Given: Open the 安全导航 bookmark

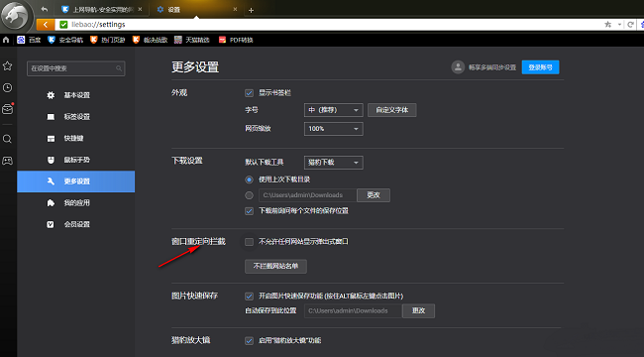Looking at the screenshot, I should [x=65, y=40].
